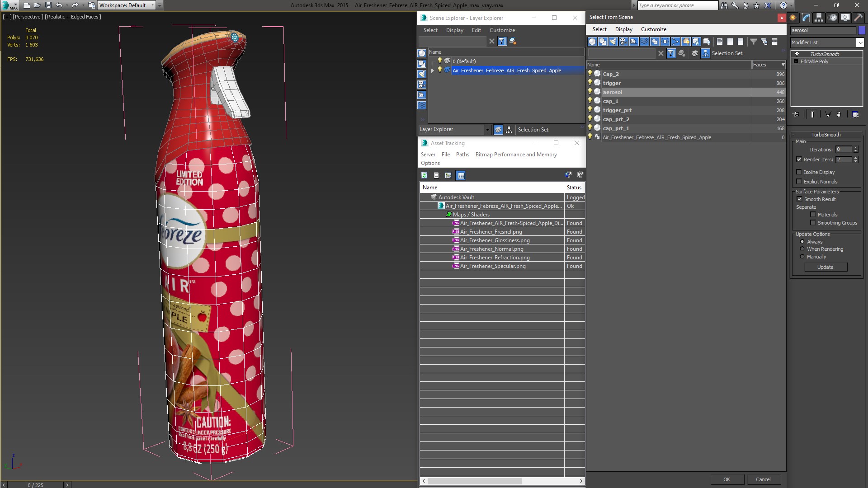Open the redo history dropdown arrow

click(x=83, y=5)
